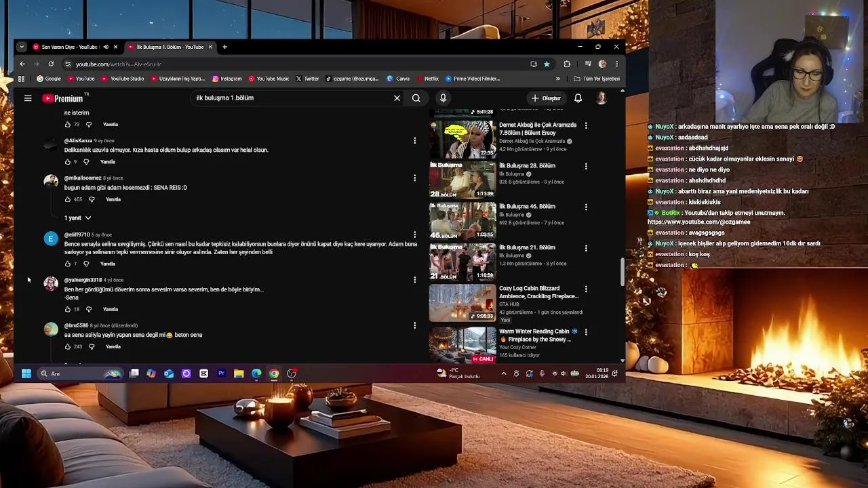Switch to İlk Buluşma 1. Bölüm tab
This screenshot has width=868, height=488.
(170, 47)
